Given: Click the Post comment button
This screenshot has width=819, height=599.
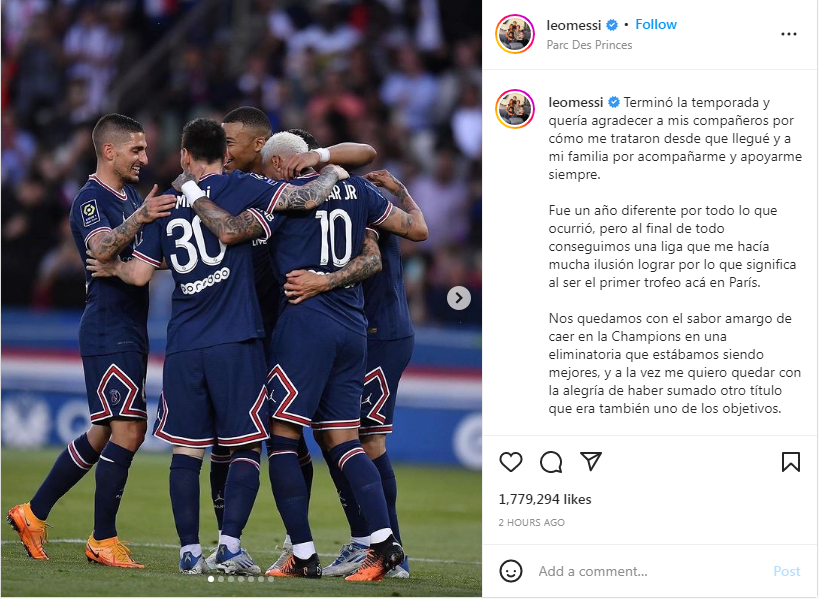Looking at the screenshot, I should tap(787, 571).
